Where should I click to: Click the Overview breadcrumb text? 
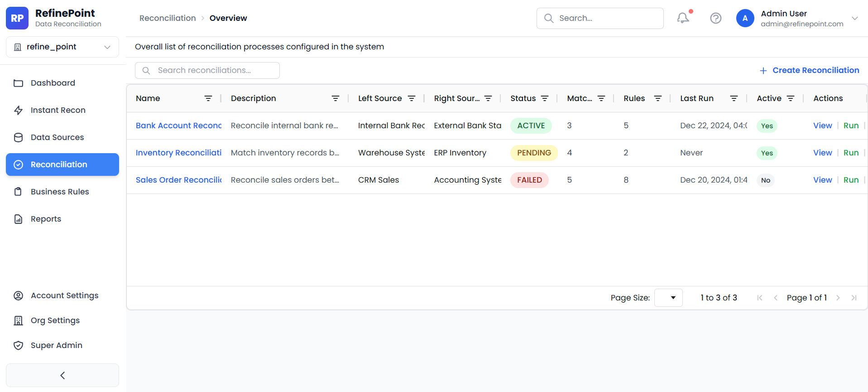click(x=228, y=18)
